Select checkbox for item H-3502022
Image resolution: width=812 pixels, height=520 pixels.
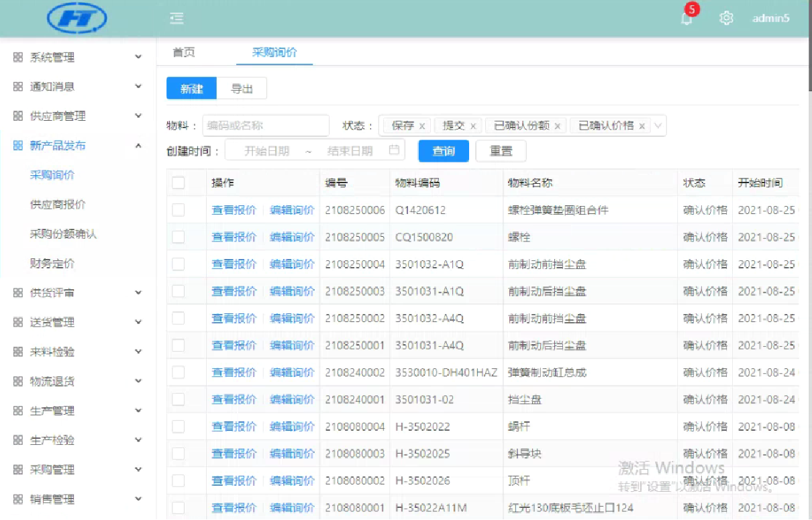[x=179, y=427]
